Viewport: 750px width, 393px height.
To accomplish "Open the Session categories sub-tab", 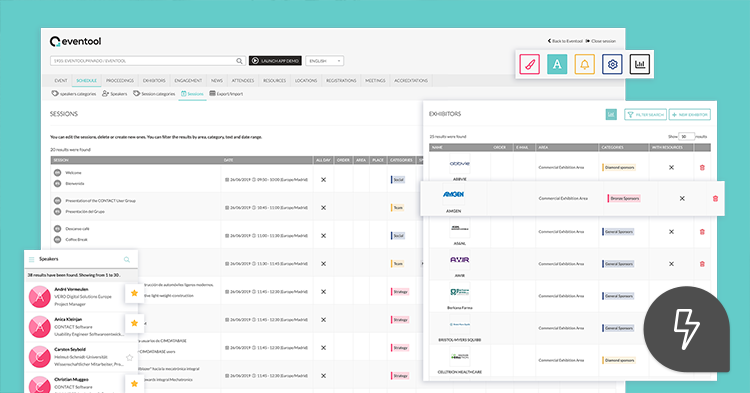I will (x=154, y=94).
